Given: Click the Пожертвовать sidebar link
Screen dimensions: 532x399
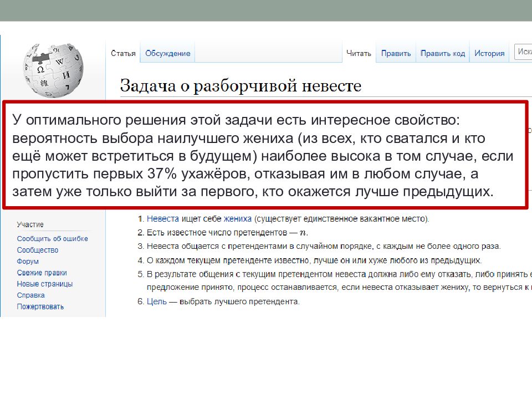Looking at the screenshot, I should coord(40,306).
